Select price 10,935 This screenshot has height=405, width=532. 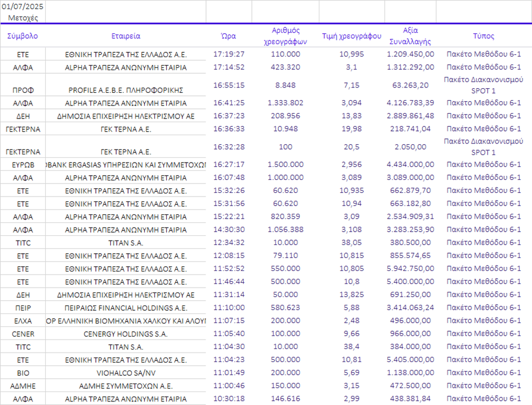point(351,191)
